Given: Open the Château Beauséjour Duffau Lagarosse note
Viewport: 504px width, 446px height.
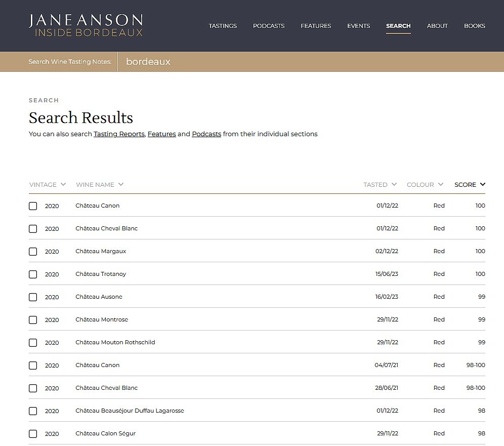Looking at the screenshot, I should [x=130, y=411].
